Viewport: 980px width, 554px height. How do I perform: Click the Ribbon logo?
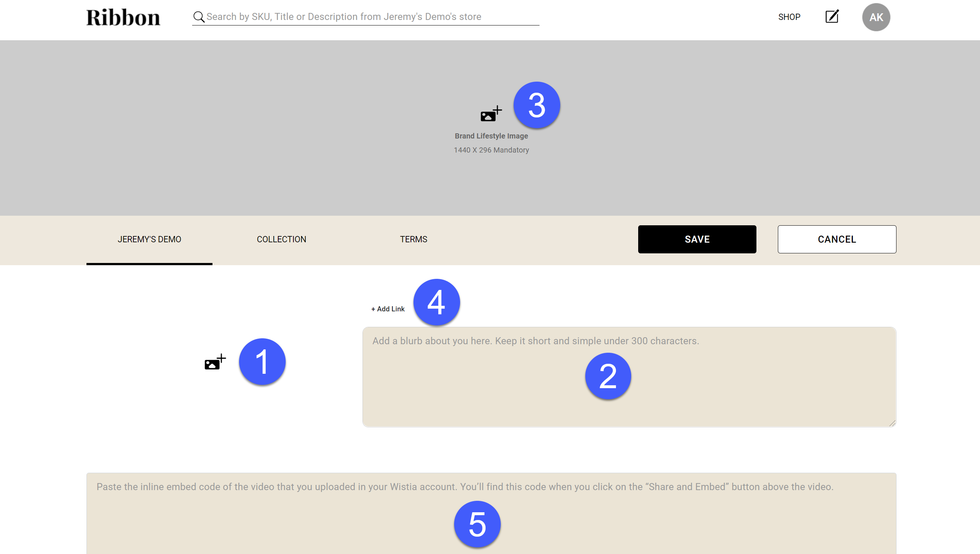[123, 17]
